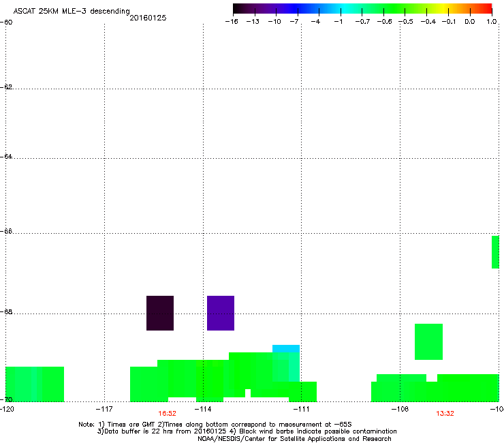The image size is (504, 443).
Task: Click the 'ASCAT 25KM MLE-3 descending' title
Action: [72, 11]
